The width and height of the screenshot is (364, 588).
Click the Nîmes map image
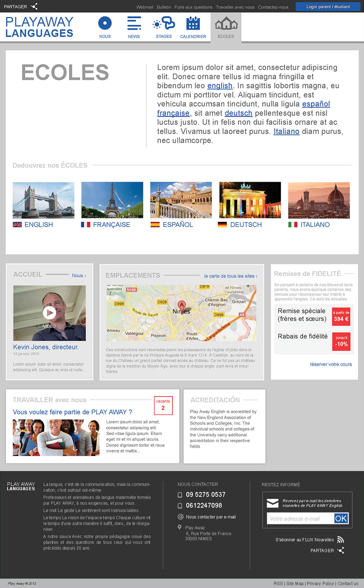[x=181, y=313]
